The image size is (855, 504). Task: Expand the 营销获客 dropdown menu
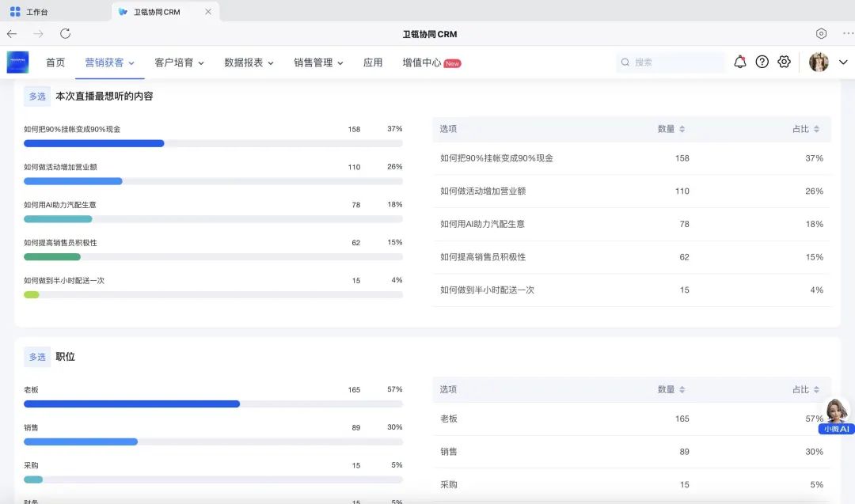109,63
